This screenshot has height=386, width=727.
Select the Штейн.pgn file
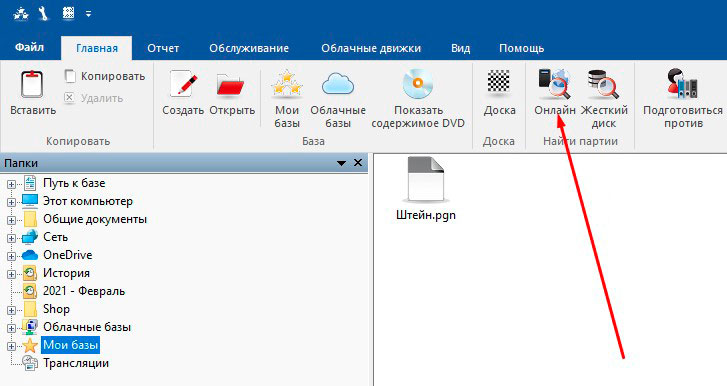click(x=426, y=189)
